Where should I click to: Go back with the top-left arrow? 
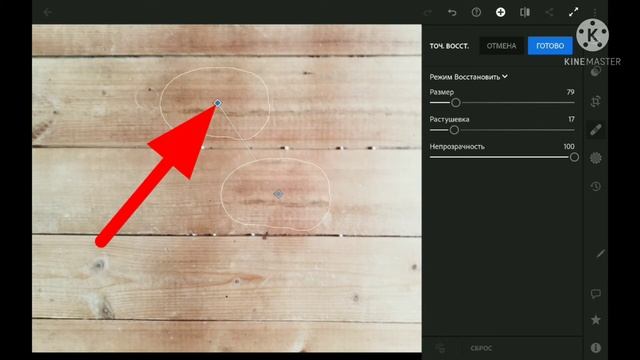click(x=47, y=12)
